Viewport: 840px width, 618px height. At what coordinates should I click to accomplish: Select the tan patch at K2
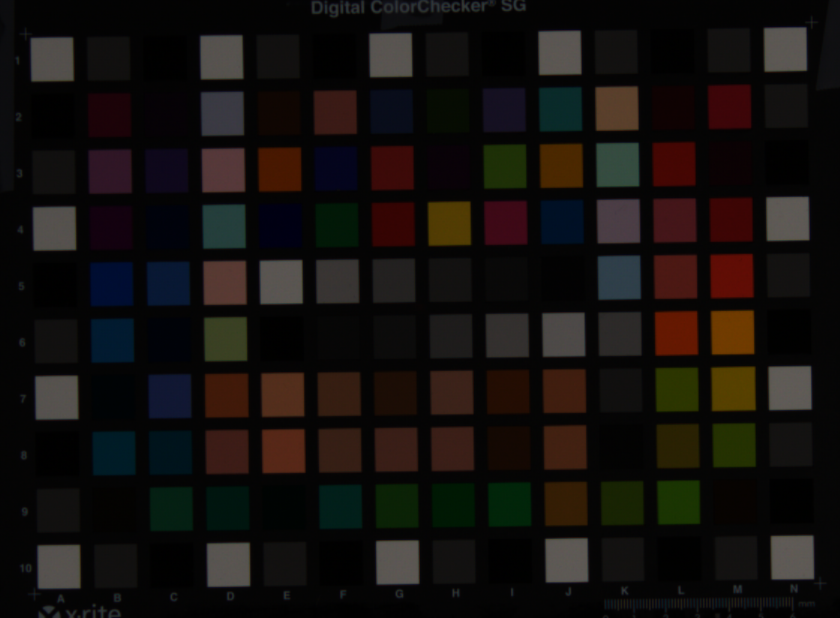pos(616,108)
